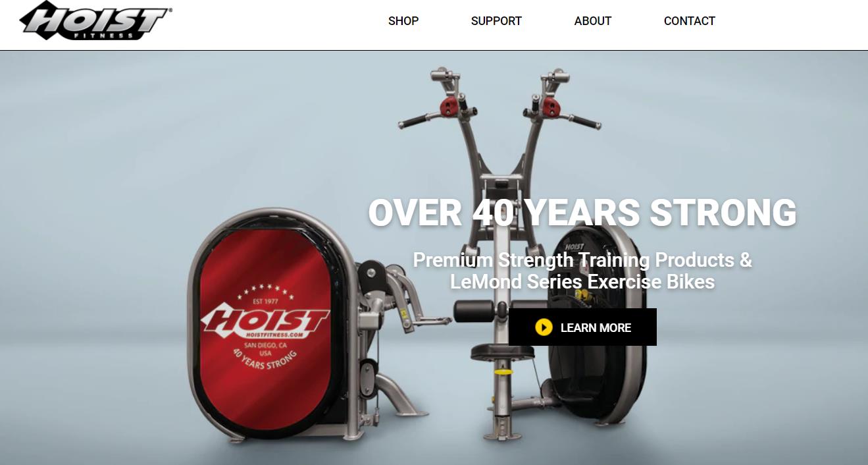Open the SUPPORT menu item

point(496,21)
